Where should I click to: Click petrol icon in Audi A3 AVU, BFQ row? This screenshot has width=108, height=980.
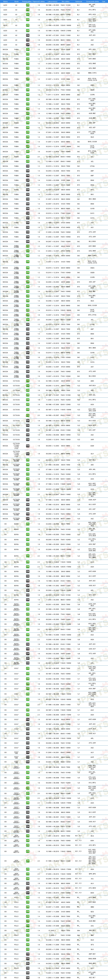28,10
